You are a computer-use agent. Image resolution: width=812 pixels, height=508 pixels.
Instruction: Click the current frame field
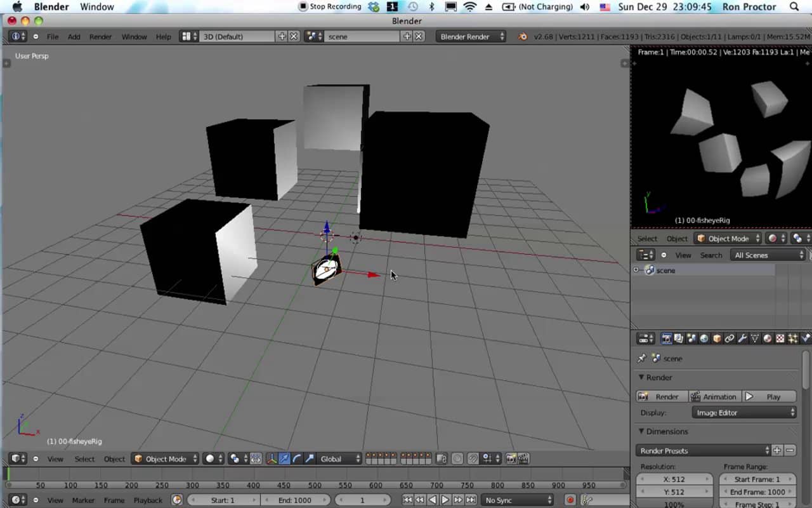click(x=362, y=500)
